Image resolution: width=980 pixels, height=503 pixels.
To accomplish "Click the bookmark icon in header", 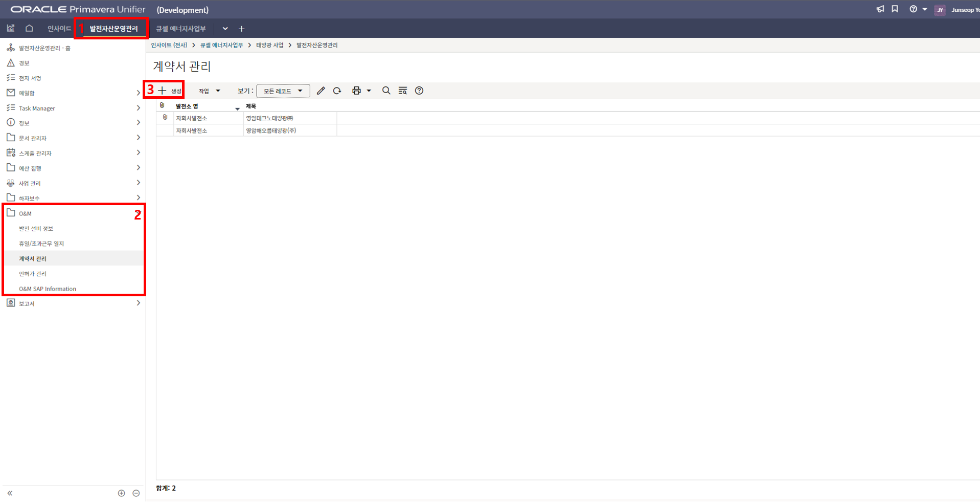I will pyautogui.click(x=895, y=9).
